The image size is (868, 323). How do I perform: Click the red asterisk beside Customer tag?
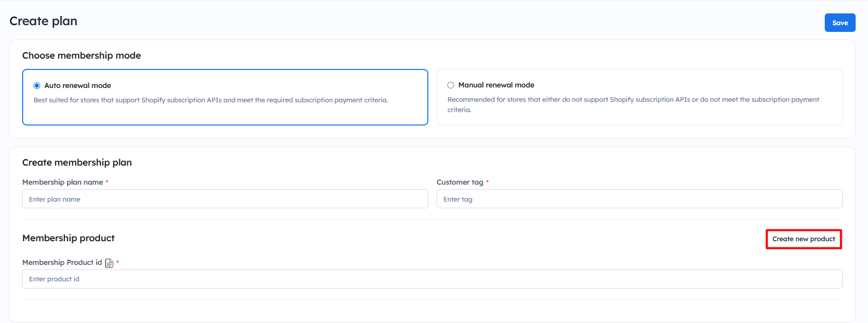coord(487,182)
